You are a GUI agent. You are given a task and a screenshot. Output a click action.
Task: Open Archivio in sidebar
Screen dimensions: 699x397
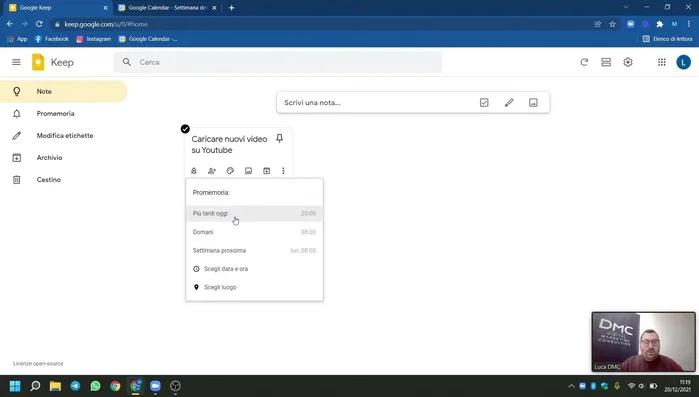63,158
